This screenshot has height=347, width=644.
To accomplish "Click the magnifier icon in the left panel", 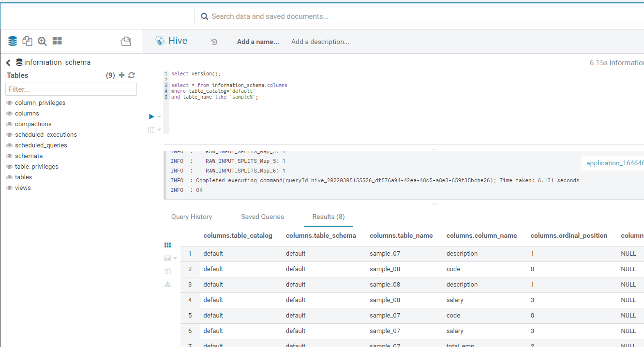I will (x=42, y=41).
